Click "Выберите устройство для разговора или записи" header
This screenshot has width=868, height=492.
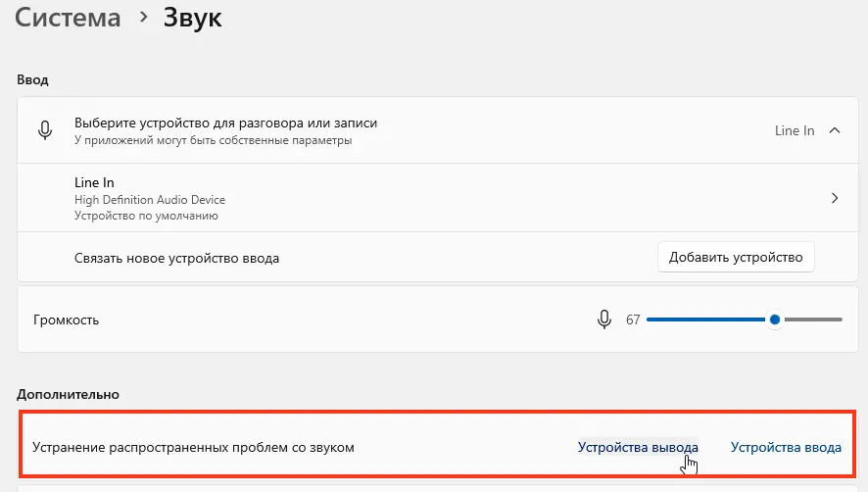point(225,123)
